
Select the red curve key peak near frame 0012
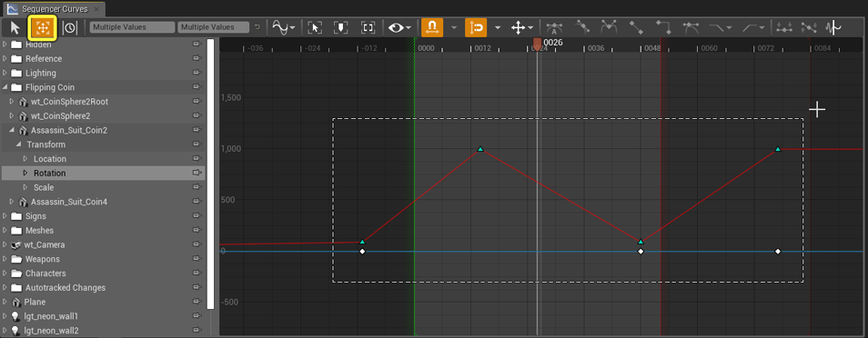(480, 149)
